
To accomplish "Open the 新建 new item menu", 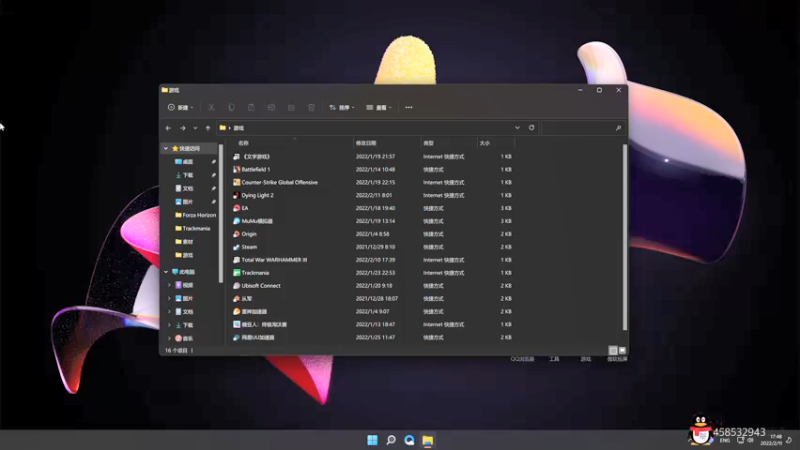I will pyautogui.click(x=180, y=107).
